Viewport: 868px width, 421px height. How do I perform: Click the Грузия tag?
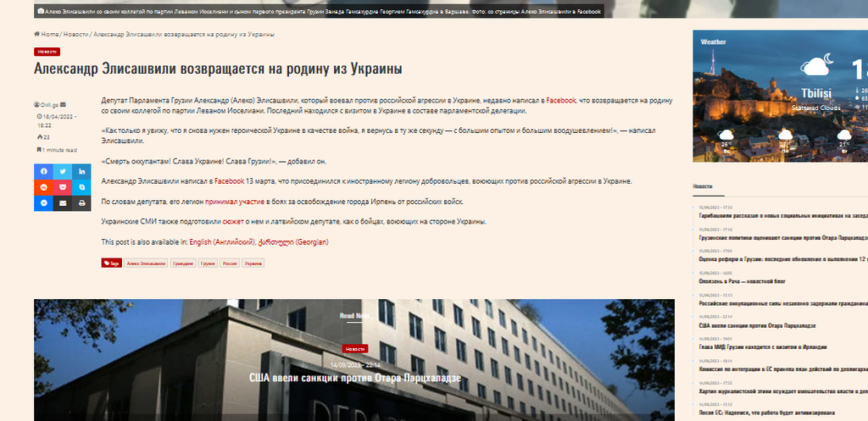coord(209,263)
